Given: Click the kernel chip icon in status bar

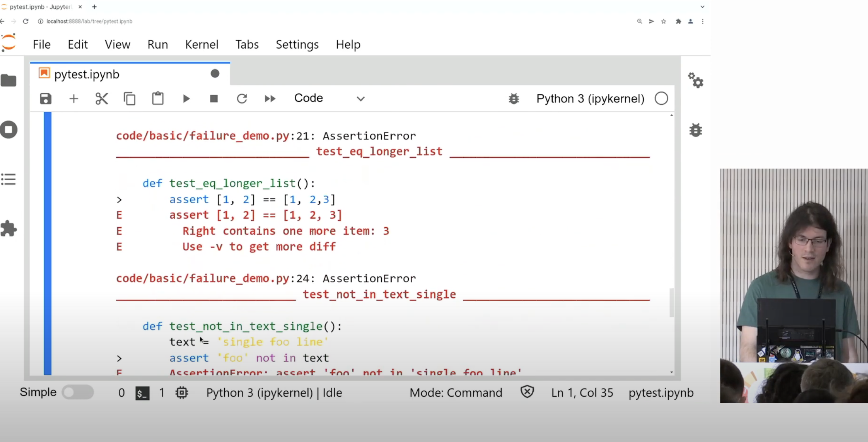Looking at the screenshot, I should [182, 393].
